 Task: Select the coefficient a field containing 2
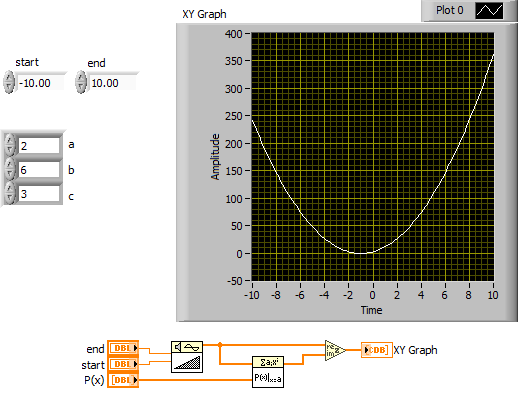click(39, 146)
